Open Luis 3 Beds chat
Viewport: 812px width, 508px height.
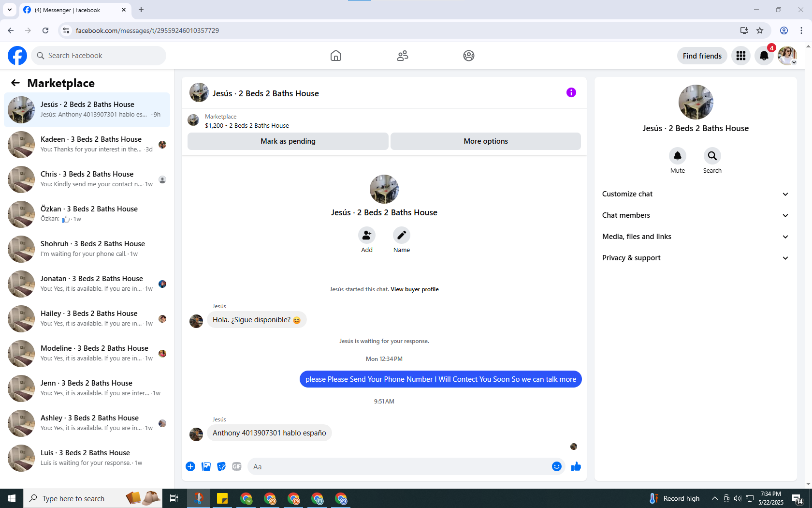tap(87, 458)
